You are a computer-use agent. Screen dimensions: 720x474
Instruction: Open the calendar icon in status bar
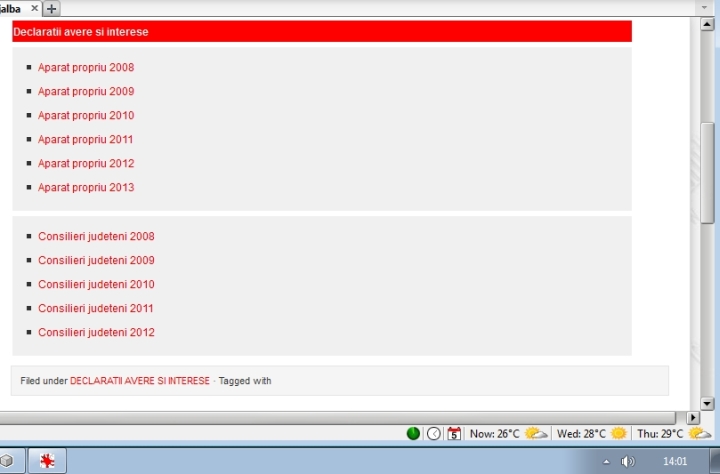coord(454,433)
